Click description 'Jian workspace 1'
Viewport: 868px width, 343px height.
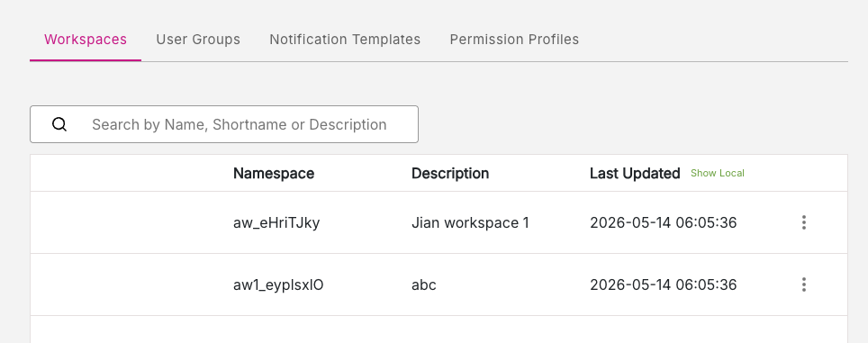point(470,223)
